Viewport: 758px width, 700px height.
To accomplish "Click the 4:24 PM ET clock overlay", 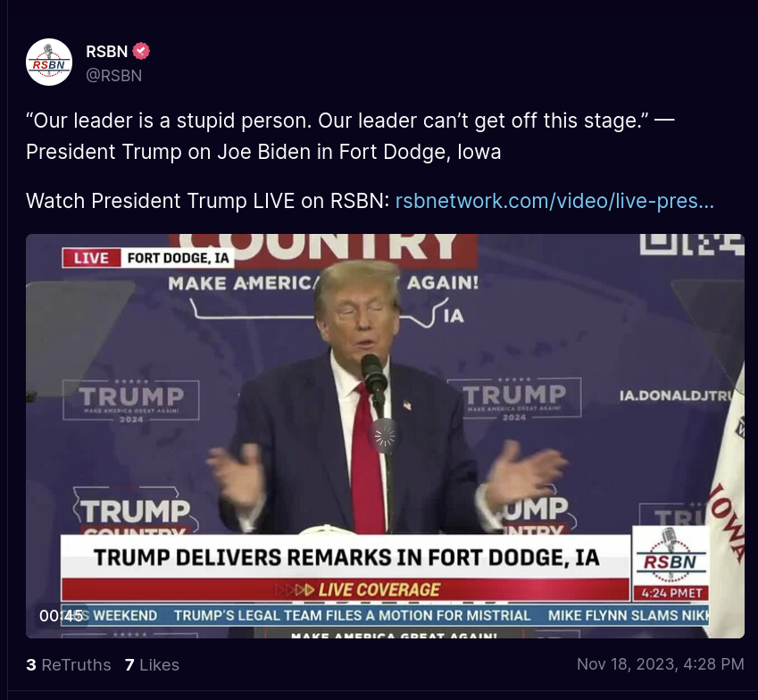I will tap(671, 593).
